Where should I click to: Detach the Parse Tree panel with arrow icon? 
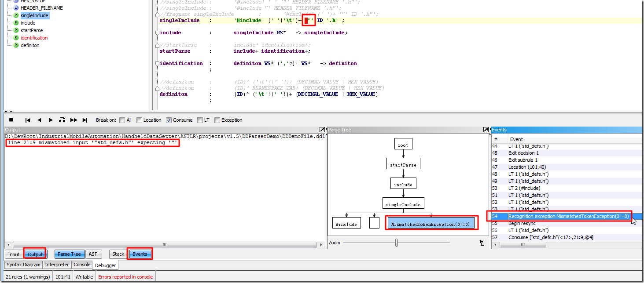point(486,130)
